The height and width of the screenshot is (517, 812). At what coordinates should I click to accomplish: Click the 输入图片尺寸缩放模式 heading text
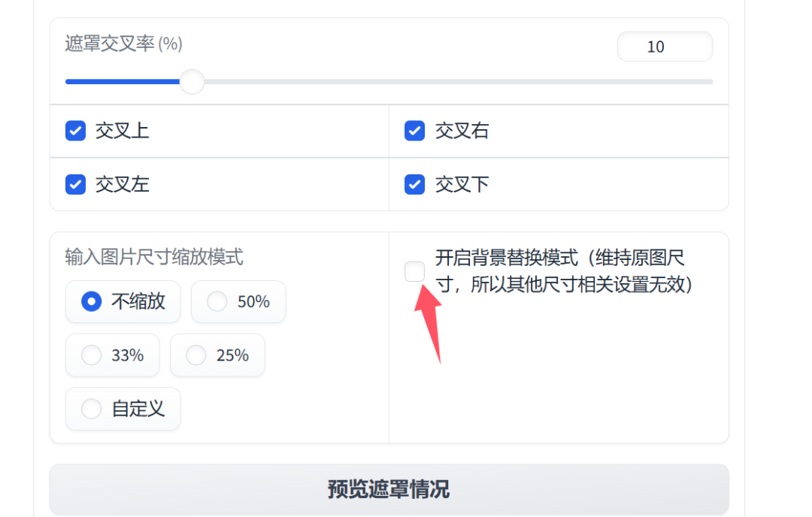click(154, 257)
